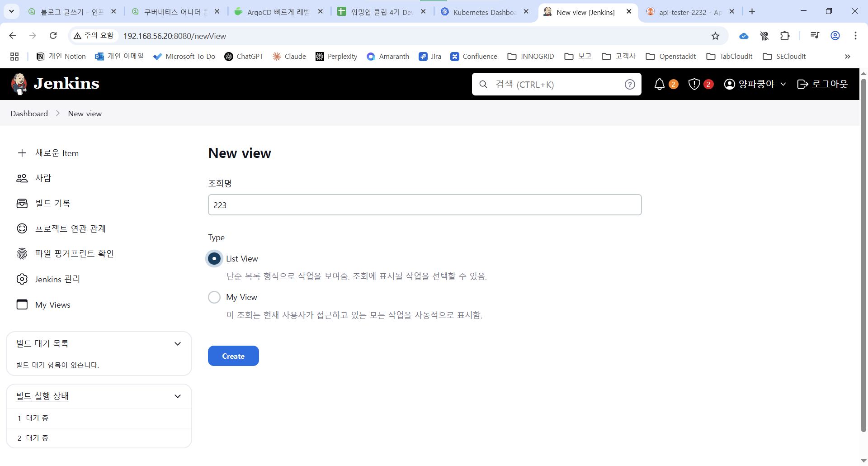Click the cloud extension icon in toolbar
The width and height of the screenshot is (868, 466).
744,36
